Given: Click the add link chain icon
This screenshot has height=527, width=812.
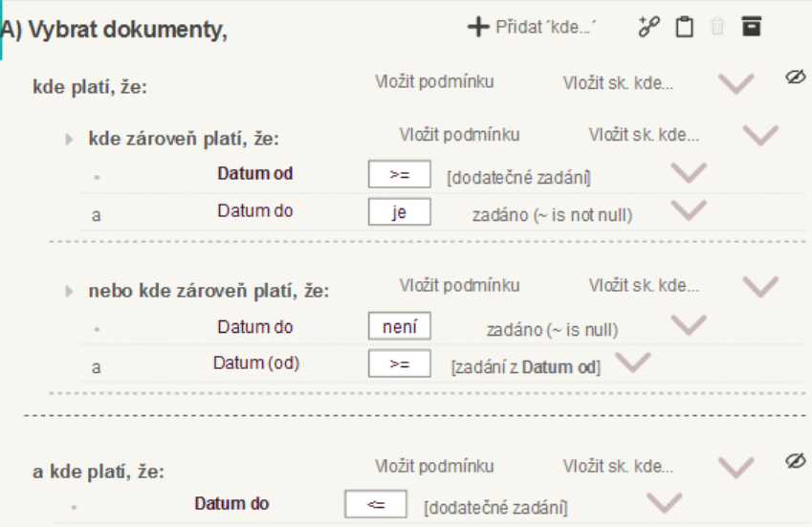Looking at the screenshot, I should tap(648, 28).
